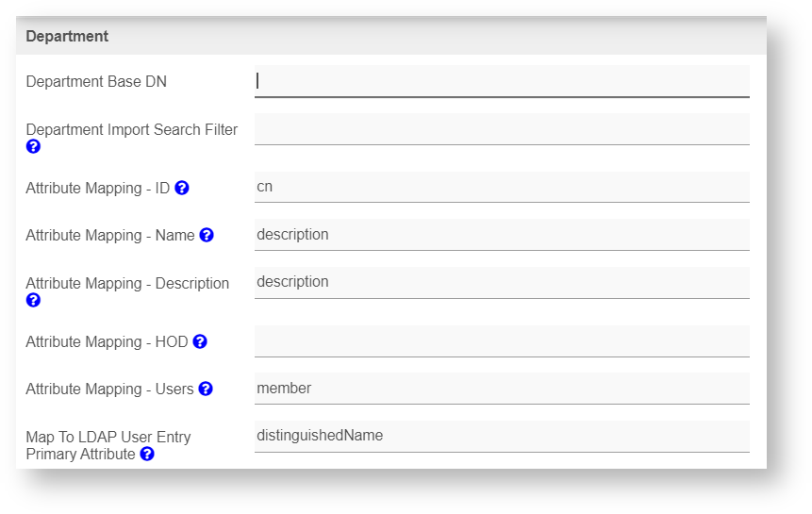The height and width of the screenshot is (514, 812).
Task: Click the "Map To LDAP User Entry" label
Action: click(x=108, y=437)
